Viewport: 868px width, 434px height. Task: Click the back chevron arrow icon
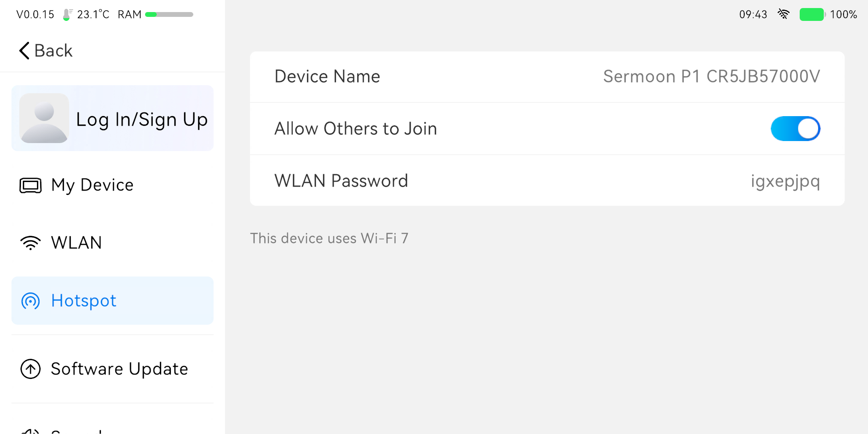[24, 51]
